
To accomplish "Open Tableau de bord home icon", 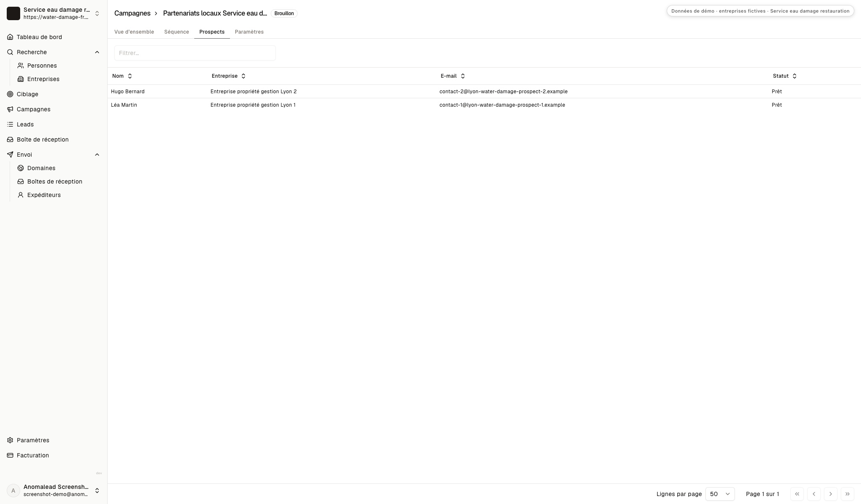I will [10, 37].
